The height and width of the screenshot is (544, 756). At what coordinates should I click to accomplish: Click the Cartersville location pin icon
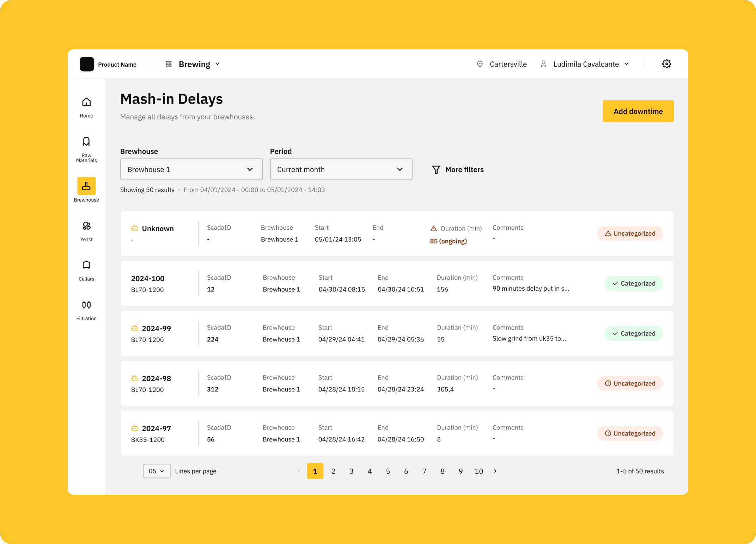pyautogui.click(x=480, y=64)
